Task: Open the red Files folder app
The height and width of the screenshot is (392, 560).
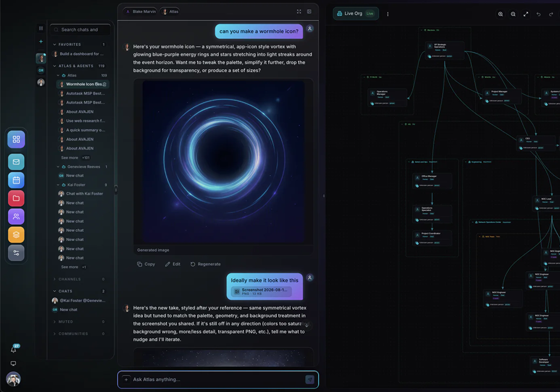Action: tap(16, 199)
